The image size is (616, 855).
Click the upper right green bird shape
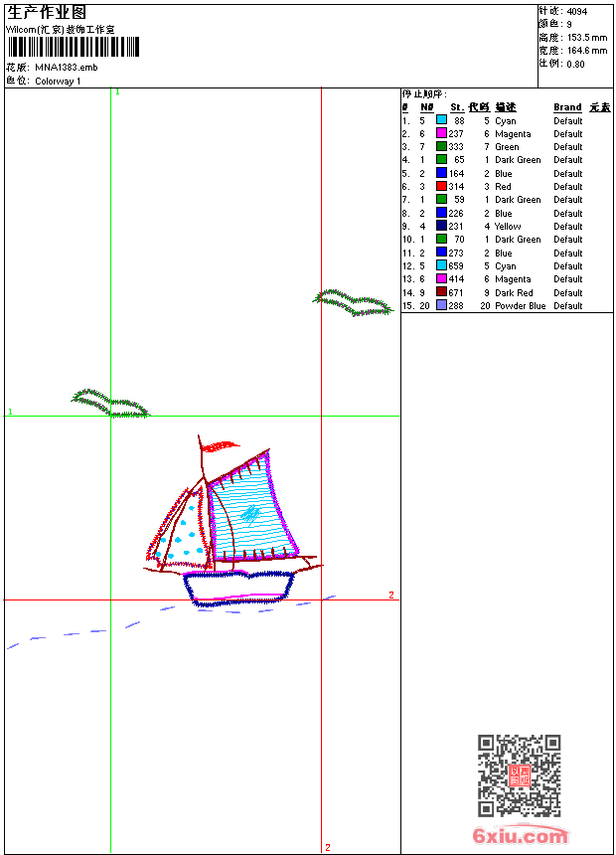pos(354,303)
